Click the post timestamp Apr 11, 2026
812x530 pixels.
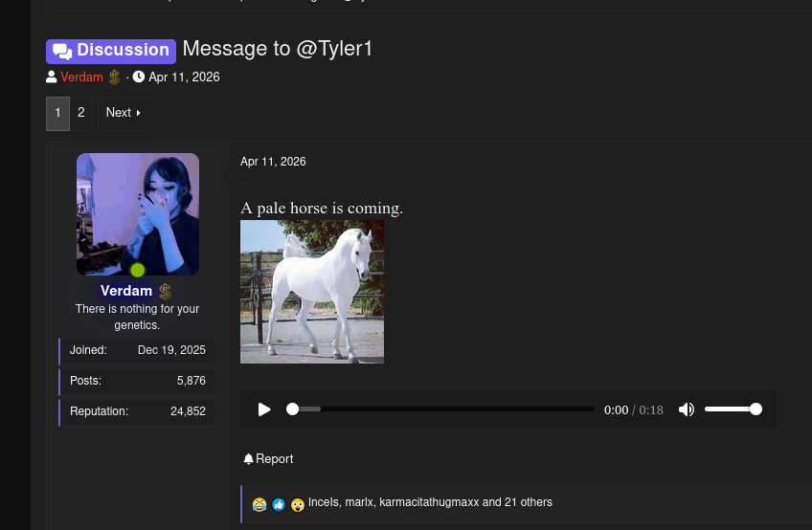tap(273, 162)
